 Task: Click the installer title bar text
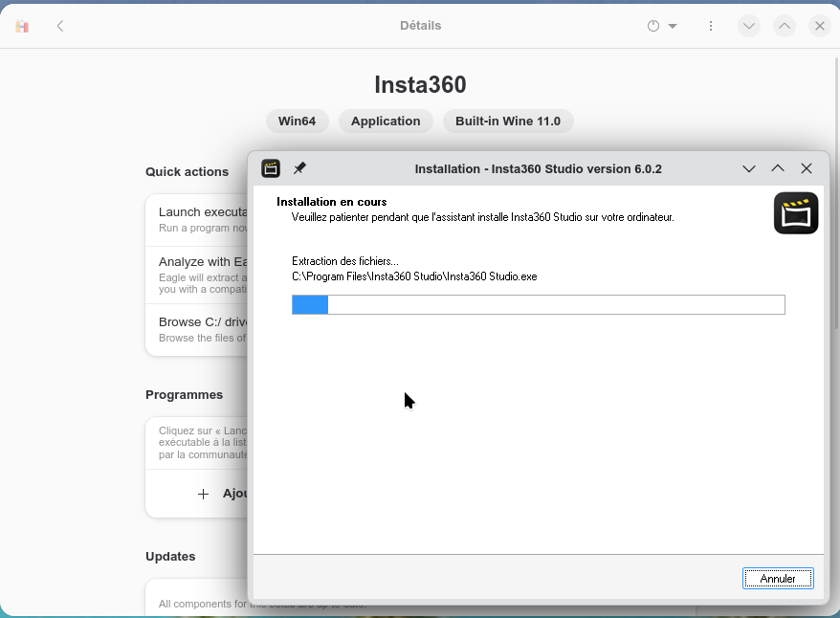pyautogui.click(x=538, y=168)
